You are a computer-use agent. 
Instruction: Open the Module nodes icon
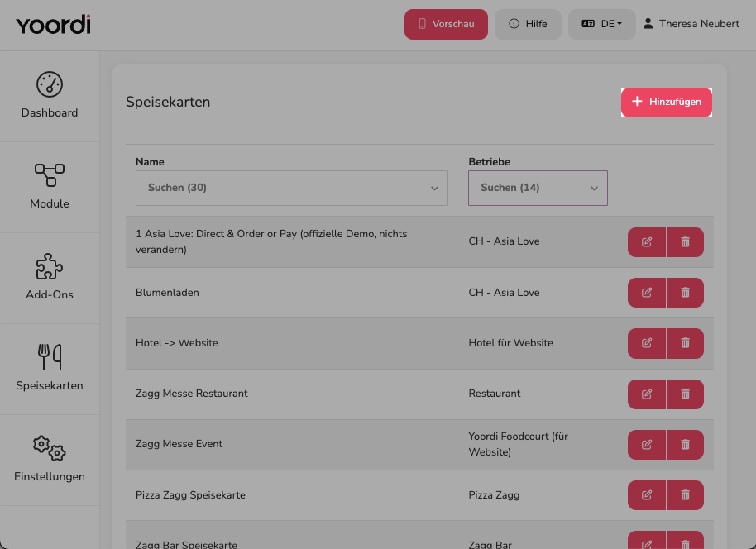click(49, 175)
